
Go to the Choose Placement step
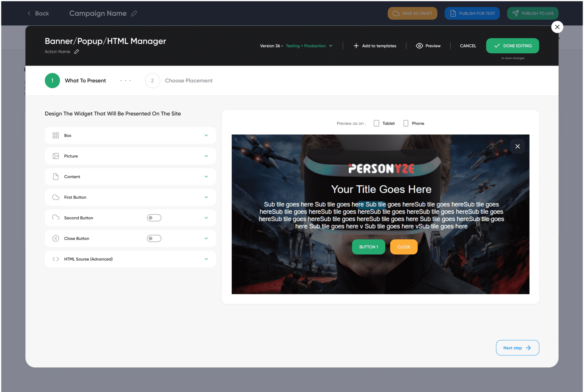[153, 80]
